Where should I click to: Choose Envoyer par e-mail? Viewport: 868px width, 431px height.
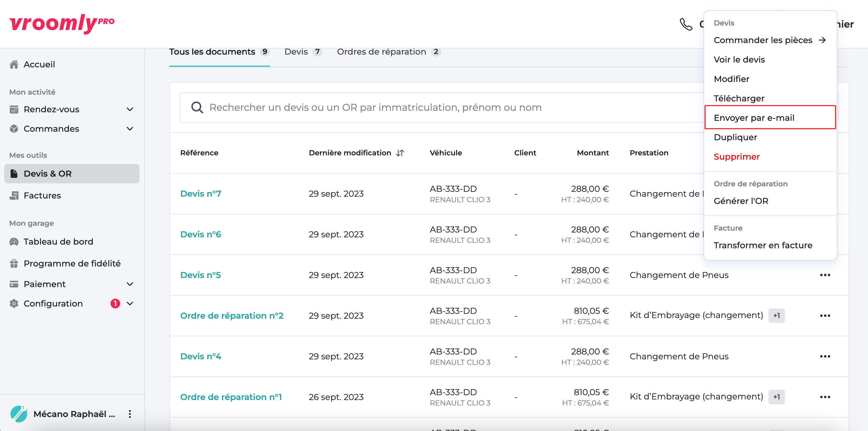[x=770, y=117]
